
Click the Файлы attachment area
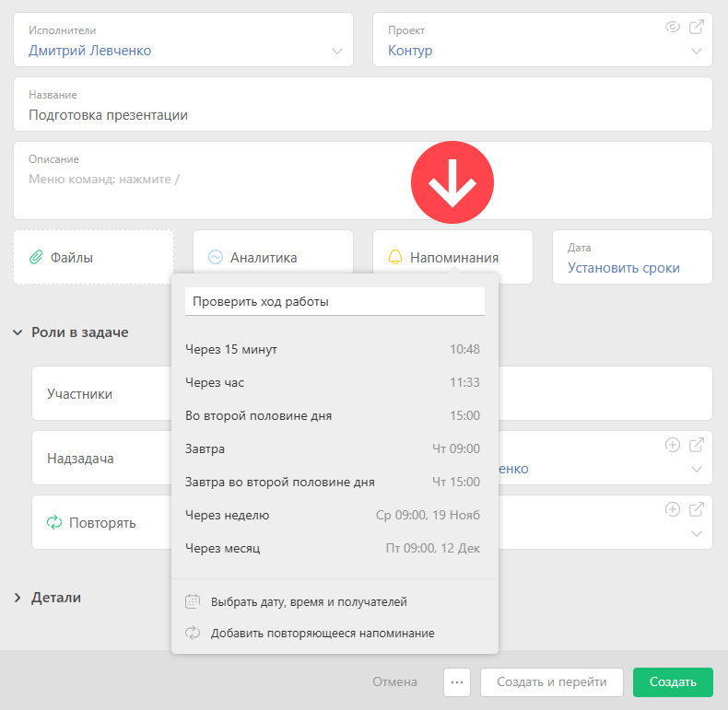coord(94,257)
